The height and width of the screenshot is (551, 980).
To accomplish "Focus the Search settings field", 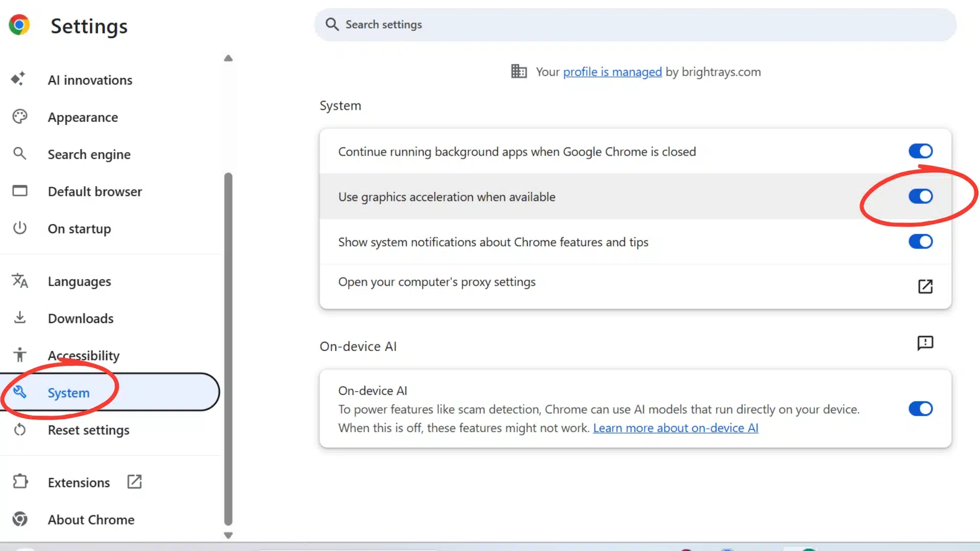I will click(x=635, y=24).
